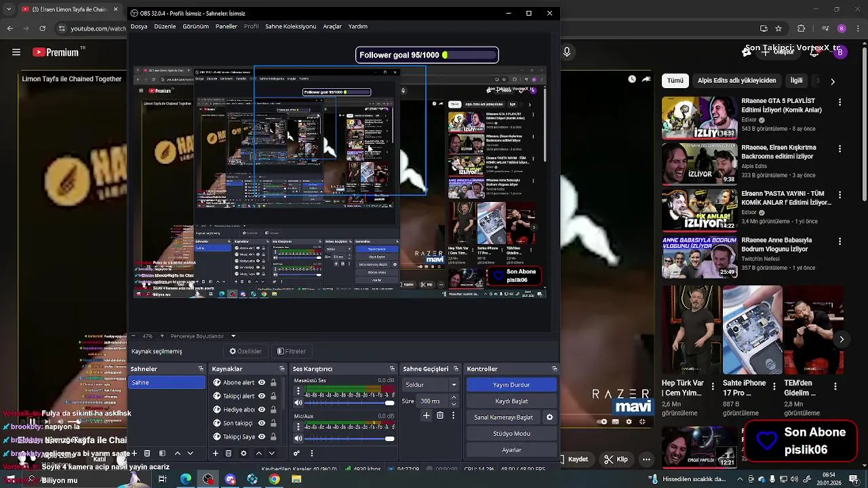868x488 pixels.
Task: Click Yayını Durdur button
Action: click(511, 385)
